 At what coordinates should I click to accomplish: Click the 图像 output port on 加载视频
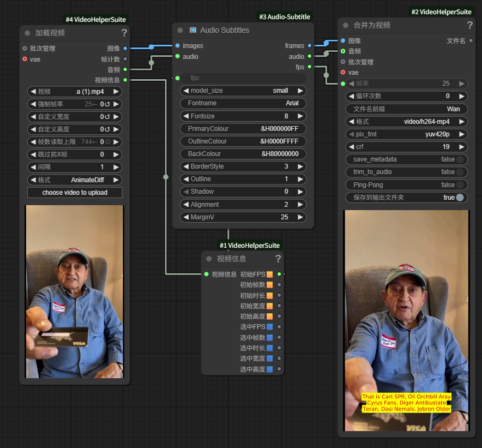point(125,49)
